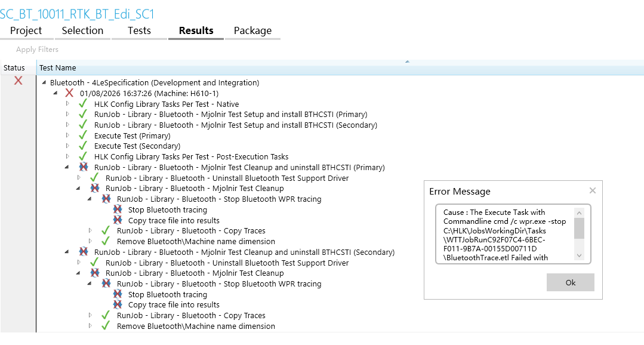Viewport: 644px width, 345px height.
Task: Expand Mjolnir Test Setup and install BTHCSTI (Primary)
Action: tap(67, 114)
